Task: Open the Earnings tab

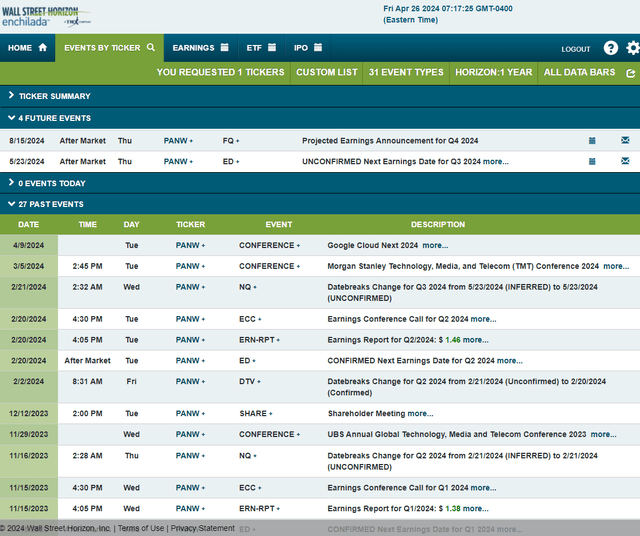Action: [200, 48]
